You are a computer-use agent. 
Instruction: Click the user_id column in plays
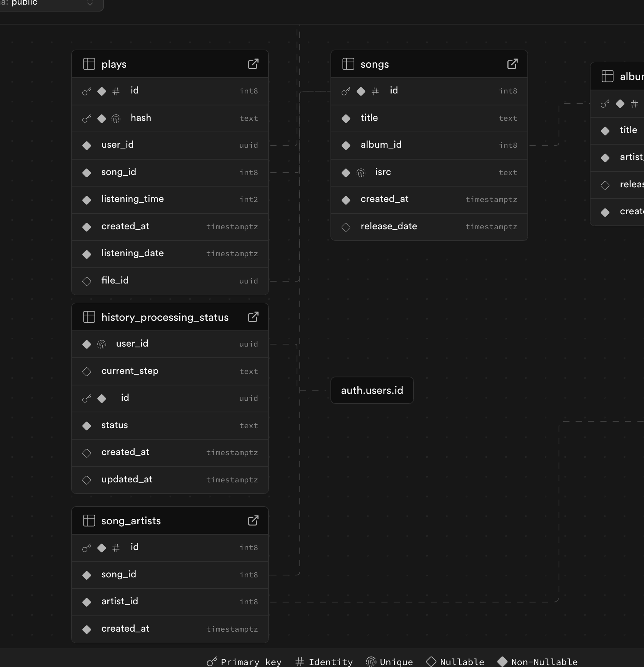[x=170, y=145]
